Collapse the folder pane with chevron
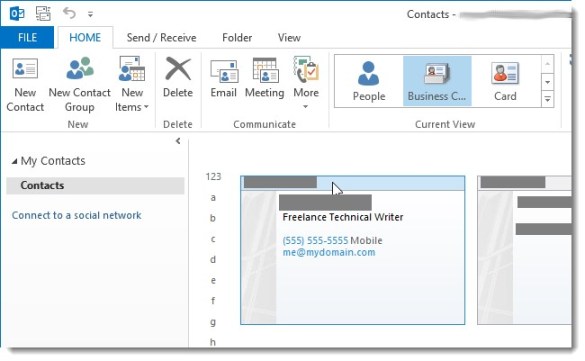This screenshot has height=361, width=585. (x=178, y=141)
